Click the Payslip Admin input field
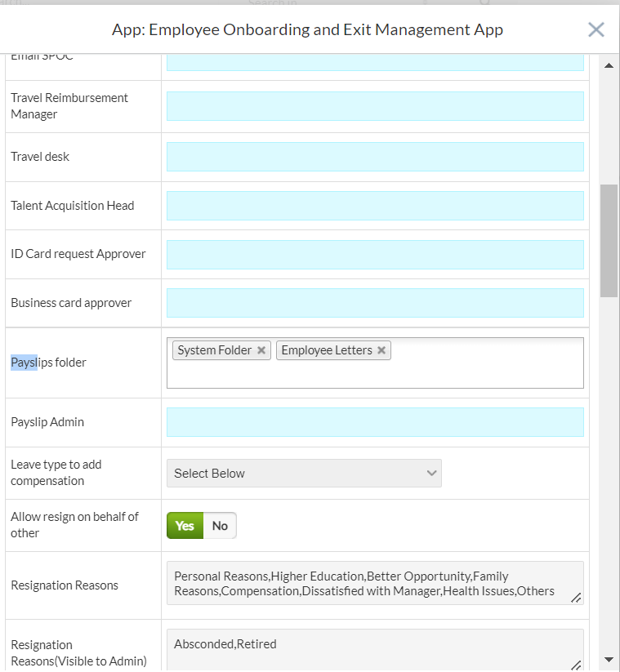 pos(375,422)
